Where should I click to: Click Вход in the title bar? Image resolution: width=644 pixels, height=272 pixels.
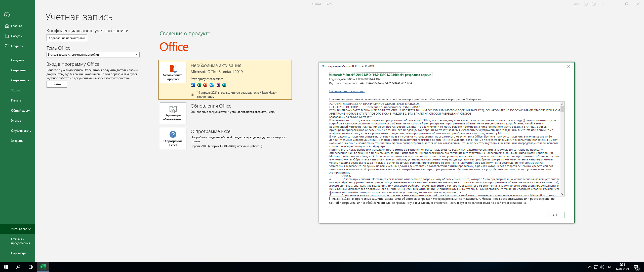pos(576,4)
